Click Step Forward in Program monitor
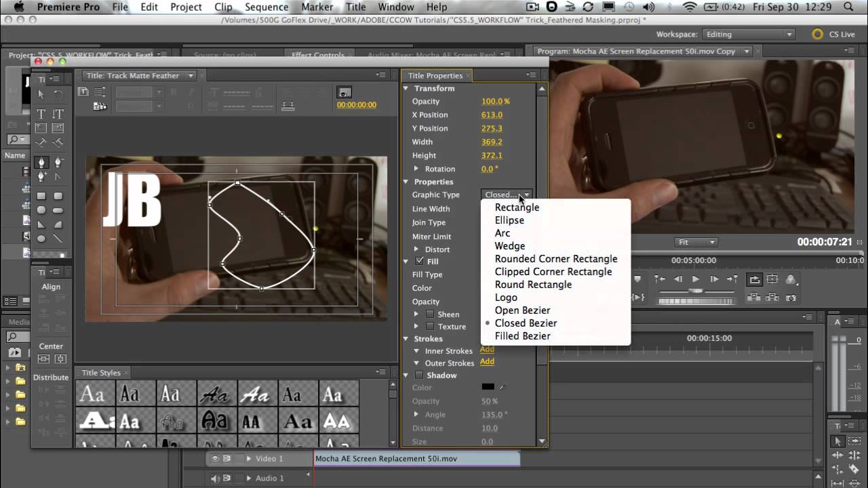 714,279
